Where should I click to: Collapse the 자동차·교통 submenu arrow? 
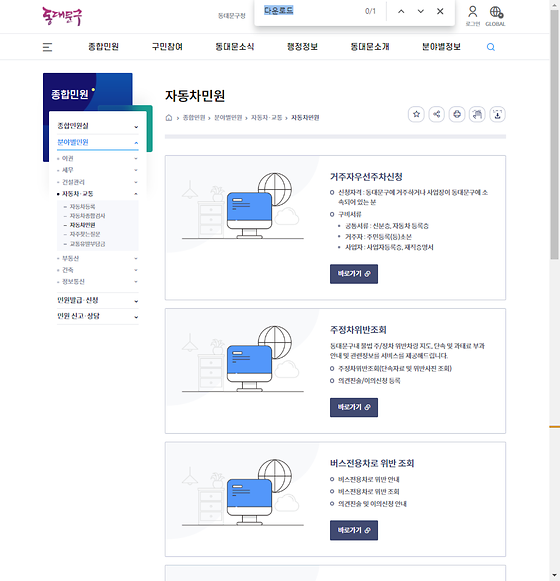[136, 194]
